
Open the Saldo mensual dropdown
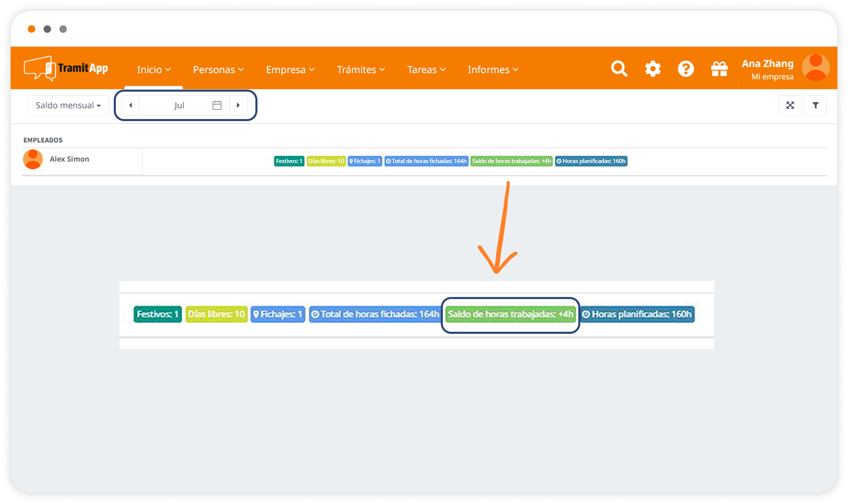(x=68, y=106)
